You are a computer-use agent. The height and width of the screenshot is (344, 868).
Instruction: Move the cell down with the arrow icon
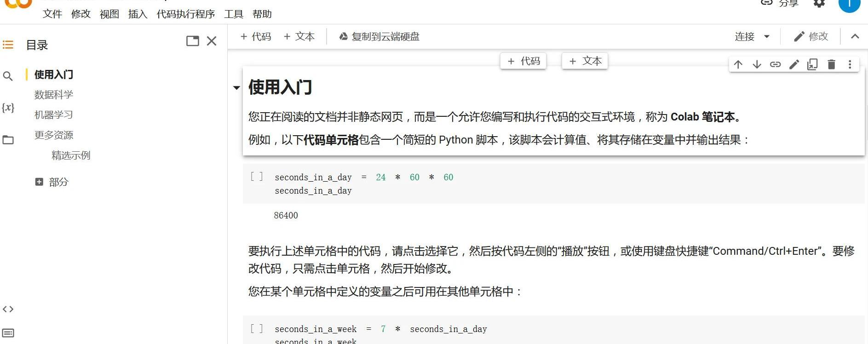757,64
